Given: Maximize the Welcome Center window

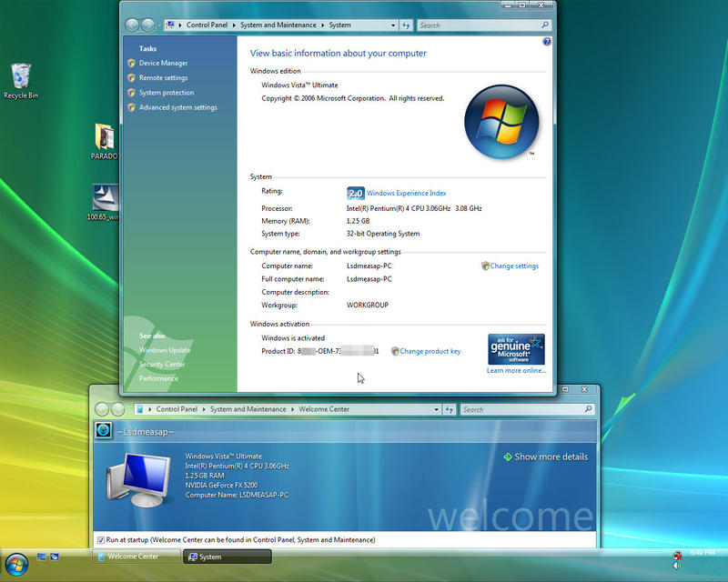Looking at the screenshot, I should (x=565, y=389).
